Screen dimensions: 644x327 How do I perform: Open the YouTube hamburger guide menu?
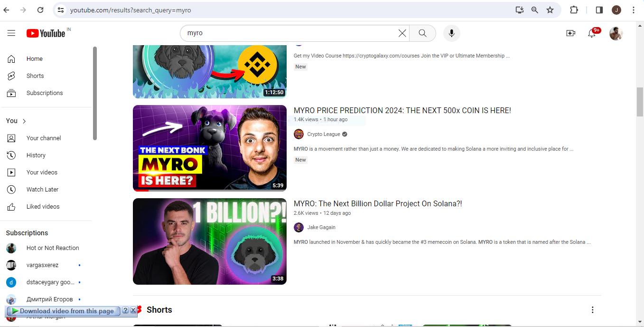[11, 33]
